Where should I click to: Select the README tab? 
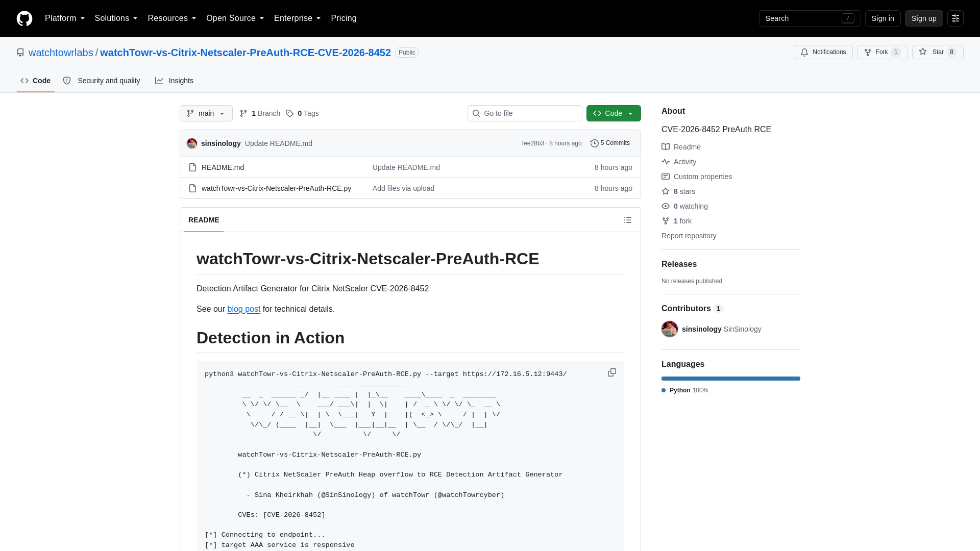[x=204, y=220]
